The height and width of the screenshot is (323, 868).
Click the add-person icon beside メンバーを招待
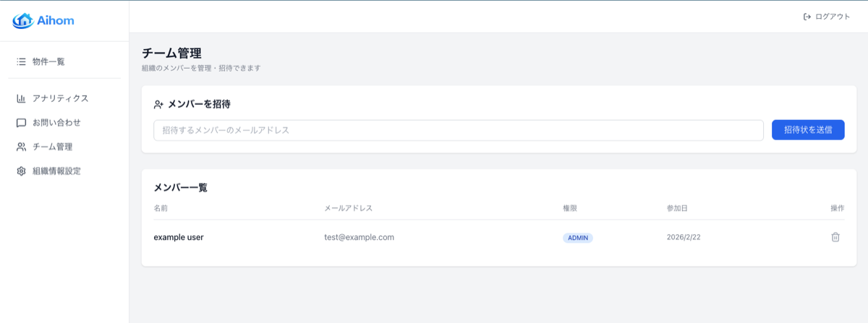(x=158, y=104)
